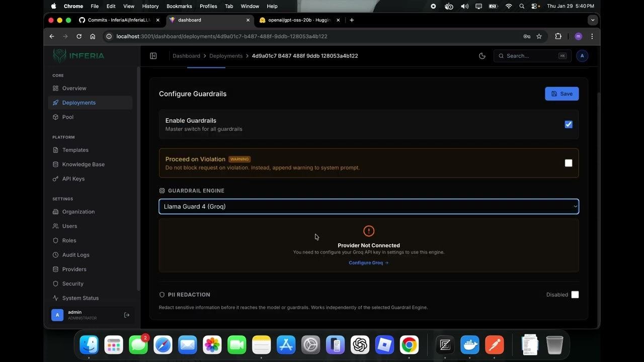Open the Bookmarks menu in menu bar

179,6
